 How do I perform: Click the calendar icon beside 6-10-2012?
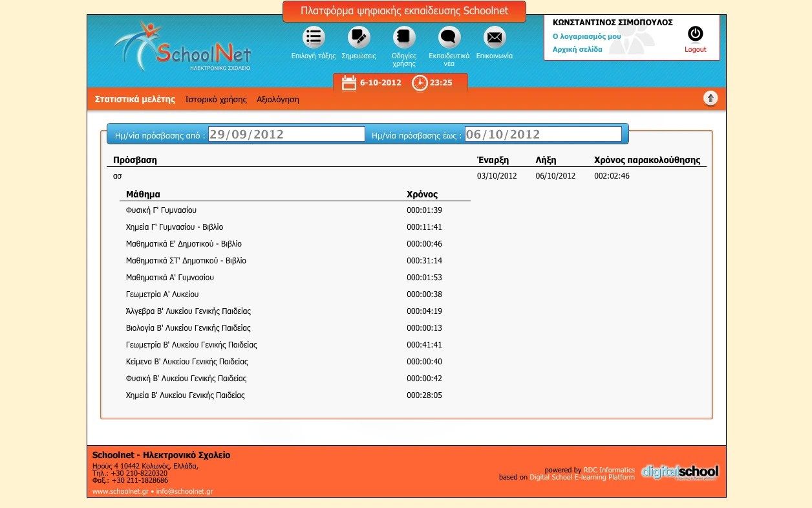349,83
